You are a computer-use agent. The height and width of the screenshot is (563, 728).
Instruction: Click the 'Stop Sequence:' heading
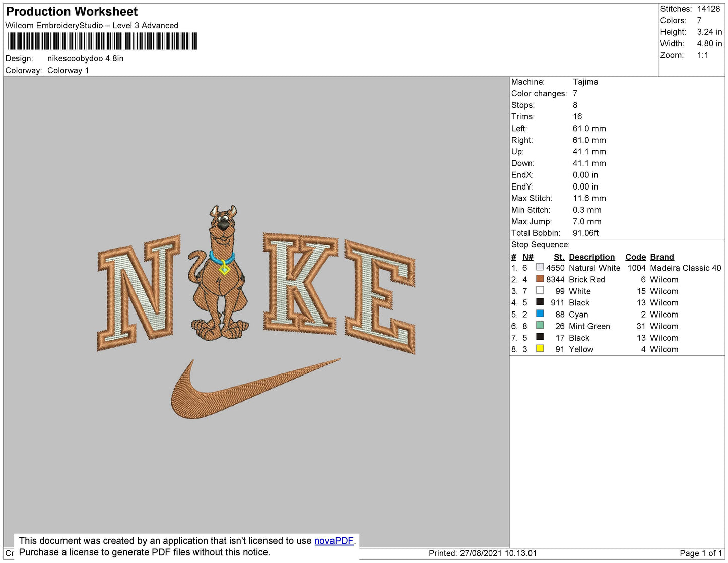pos(541,244)
